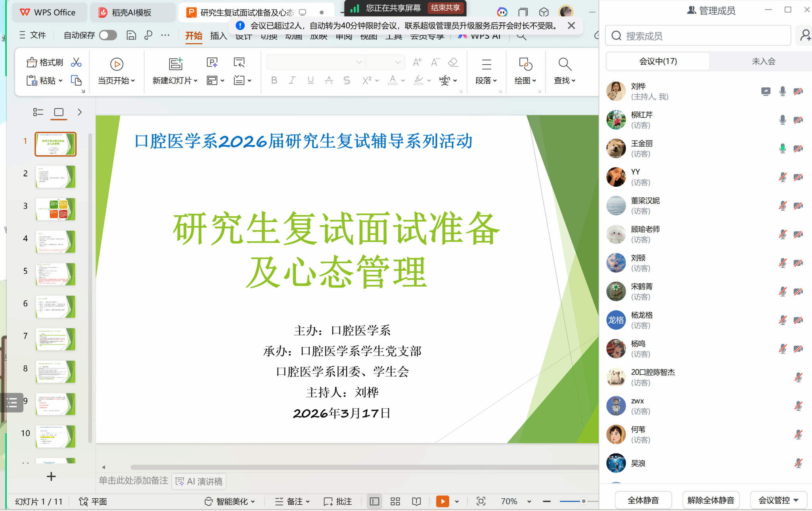Switch to the 未入会 members tab
This screenshot has width=812, height=511.
click(763, 61)
